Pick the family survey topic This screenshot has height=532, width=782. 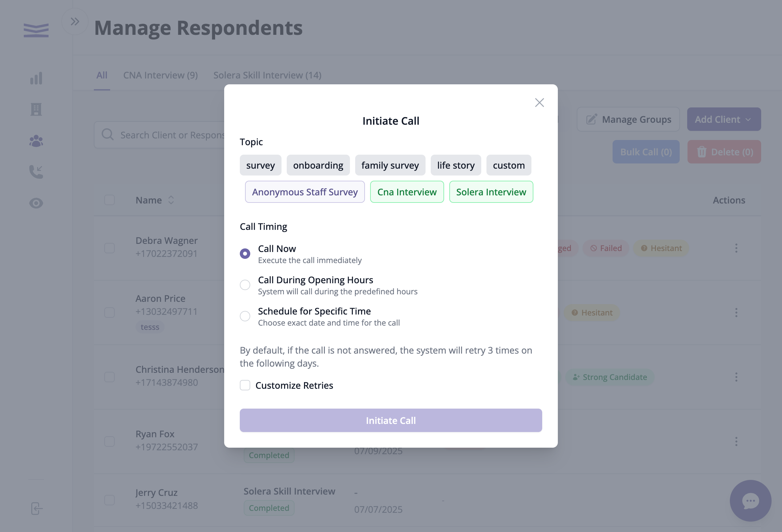point(390,165)
